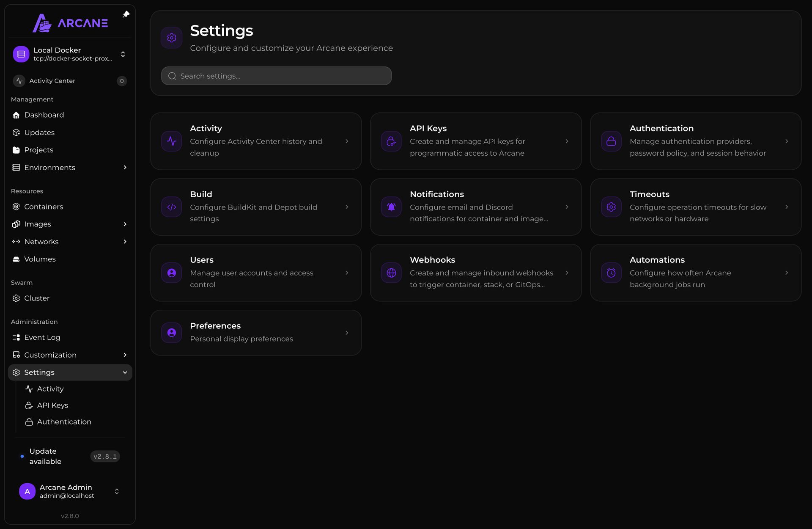Click the Updates box icon

pos(16,132)
